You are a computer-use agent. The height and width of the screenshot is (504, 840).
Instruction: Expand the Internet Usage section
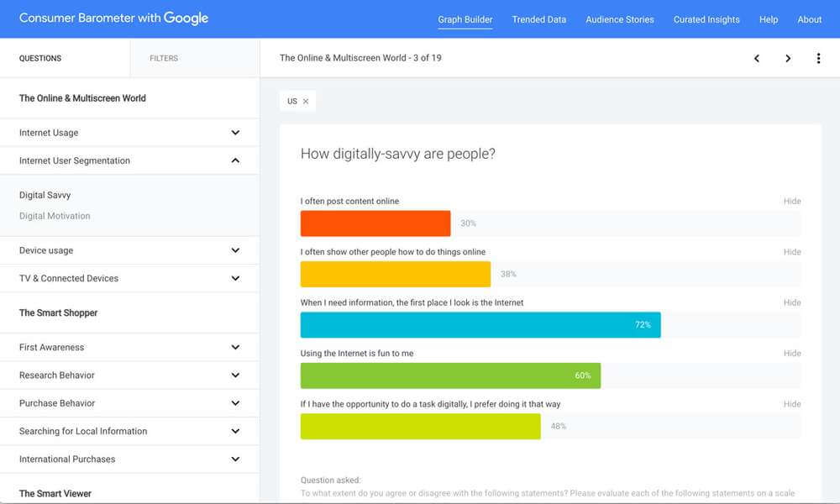129,133
